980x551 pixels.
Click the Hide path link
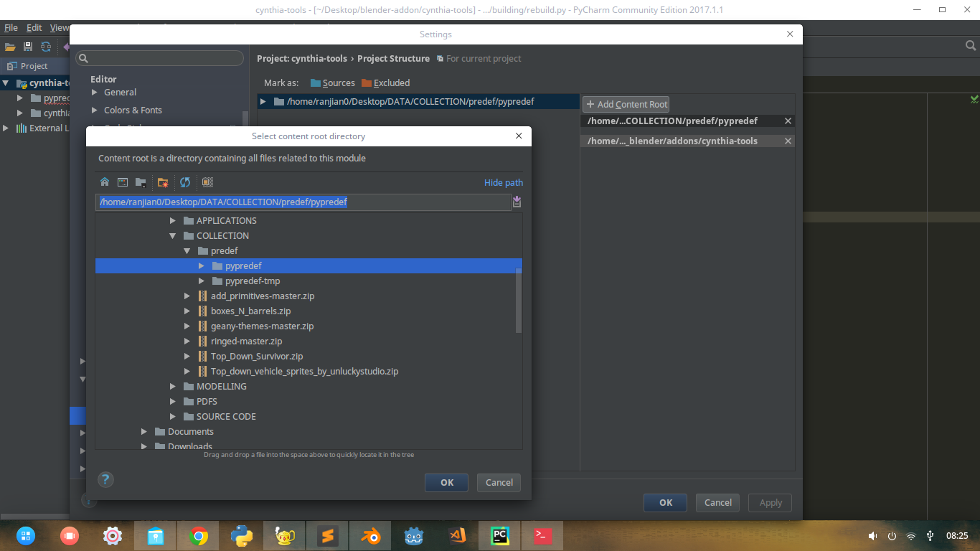pyautogui.click(x=504, y=183)
